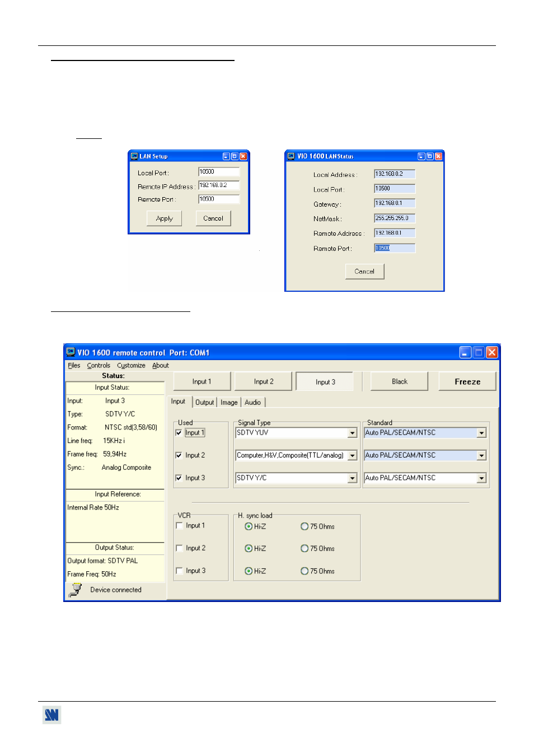Viewport: 534px width, 756px height.
Task: Click "Output format: SDTV PAL" status text
Action: click(102, 561)
